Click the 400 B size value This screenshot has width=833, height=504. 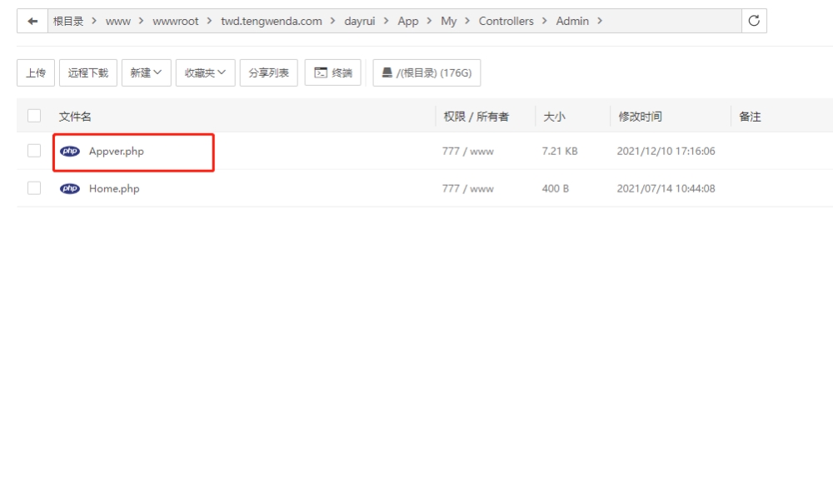pyautogui.click(x=555, y=188)
